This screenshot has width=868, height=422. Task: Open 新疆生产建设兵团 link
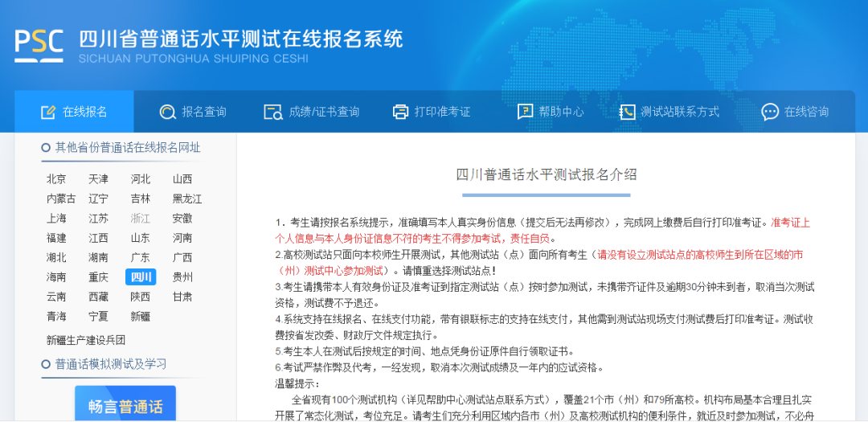(86, 340)
